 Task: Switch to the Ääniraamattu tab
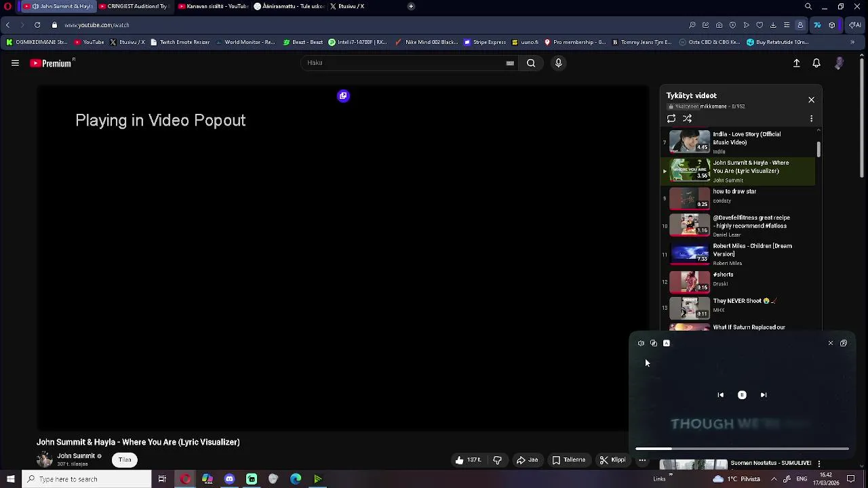[x=290, y=6]
